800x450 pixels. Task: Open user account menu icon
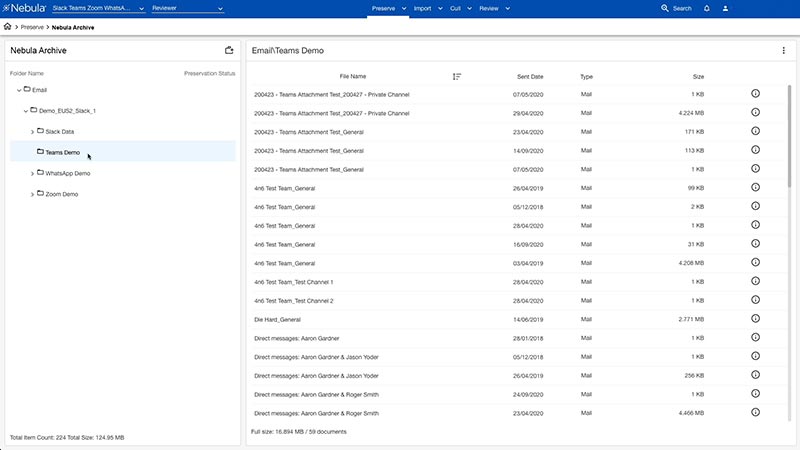(x=725, y=8)
